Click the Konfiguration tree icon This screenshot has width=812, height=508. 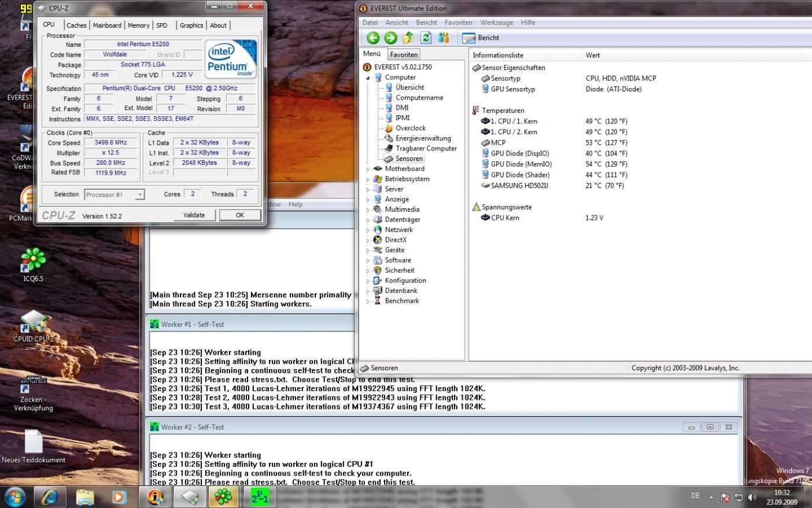(x=378, y=281)
